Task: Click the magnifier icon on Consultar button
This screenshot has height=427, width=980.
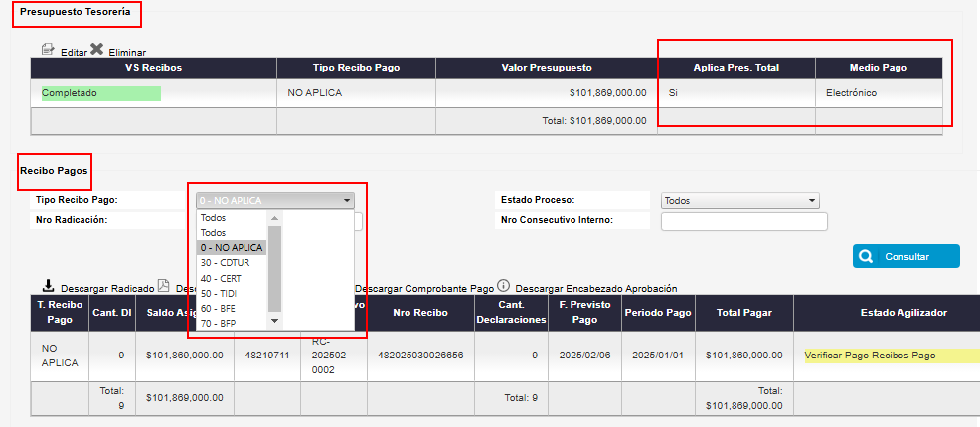Action: (x=867, y=257)
